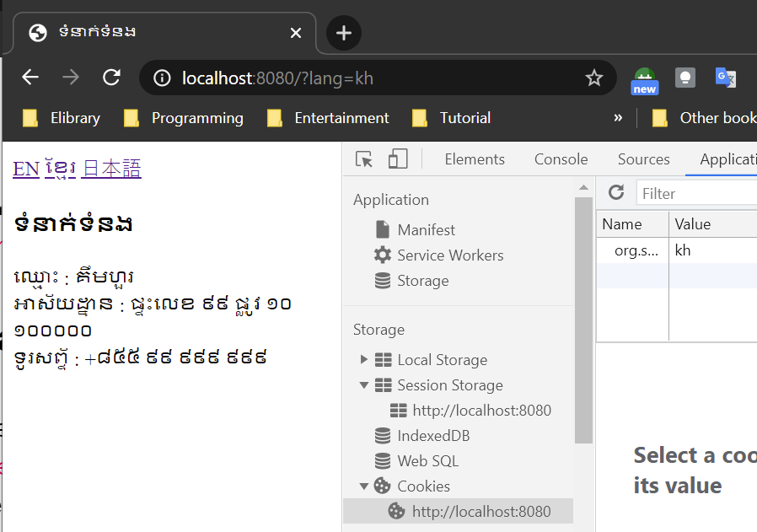757x532 pixels.
Task: Go back to the previous page
Action: click(x=30, y=78)
